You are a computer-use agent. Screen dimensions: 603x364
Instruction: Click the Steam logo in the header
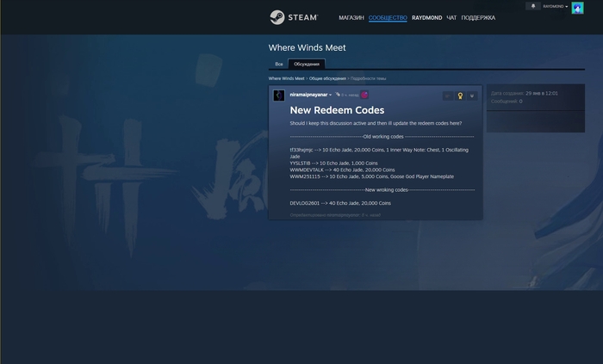point(294,17)
